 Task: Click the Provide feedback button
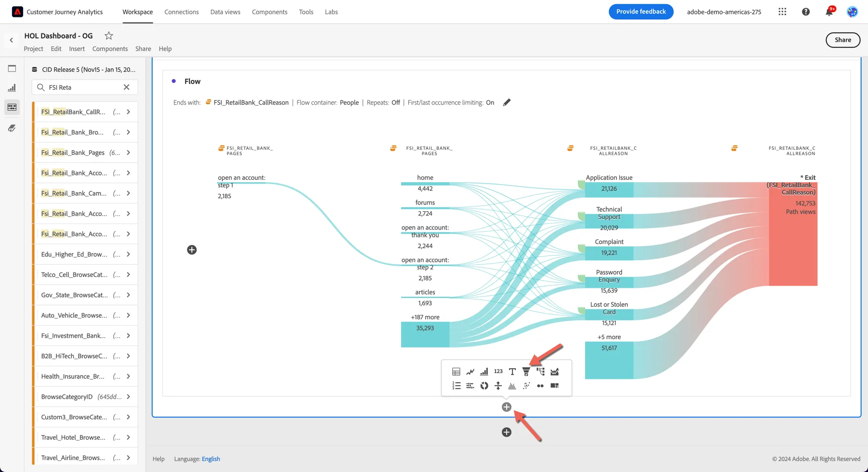641,12
